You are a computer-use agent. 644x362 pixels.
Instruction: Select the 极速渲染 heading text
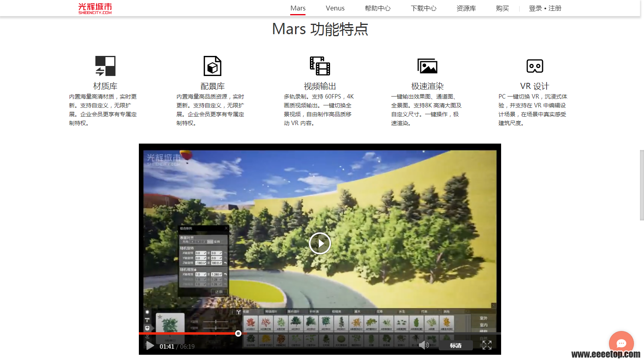point(427,86)
